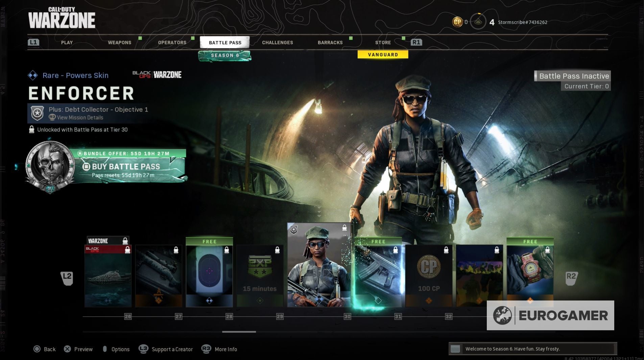Go to the Challenges tab

click(x=278, y=43)
